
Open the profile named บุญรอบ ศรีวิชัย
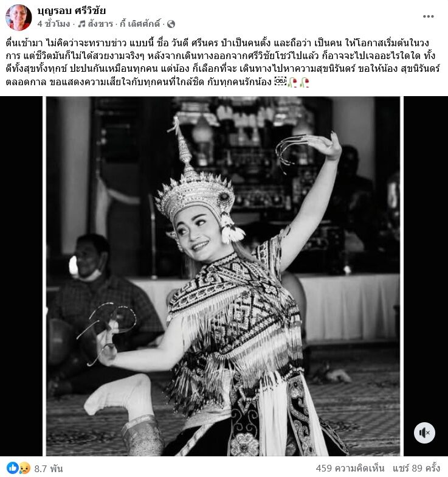(72, 11)
